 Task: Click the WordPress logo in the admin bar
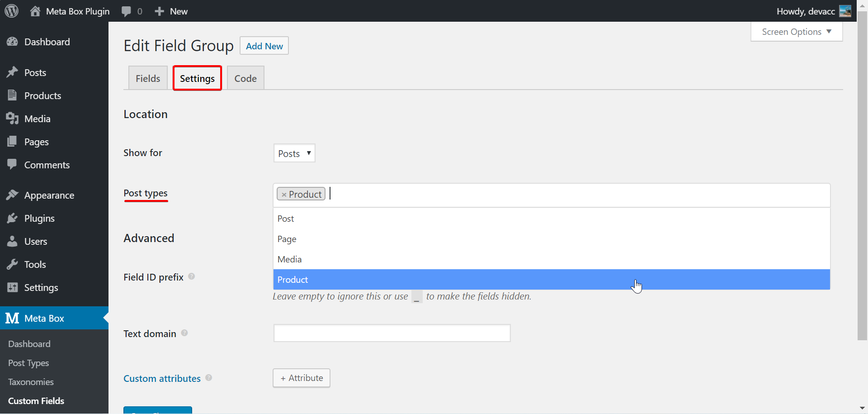click(x=11, y=11)
